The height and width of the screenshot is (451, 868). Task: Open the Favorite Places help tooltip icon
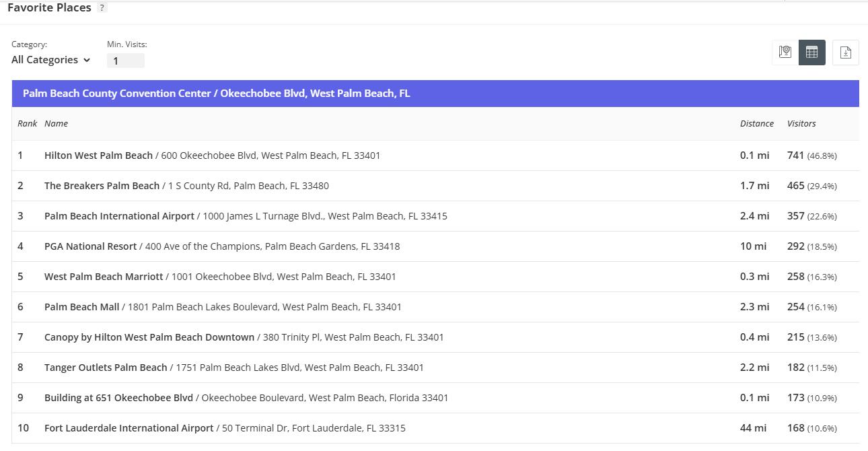[x=102, y=8]
